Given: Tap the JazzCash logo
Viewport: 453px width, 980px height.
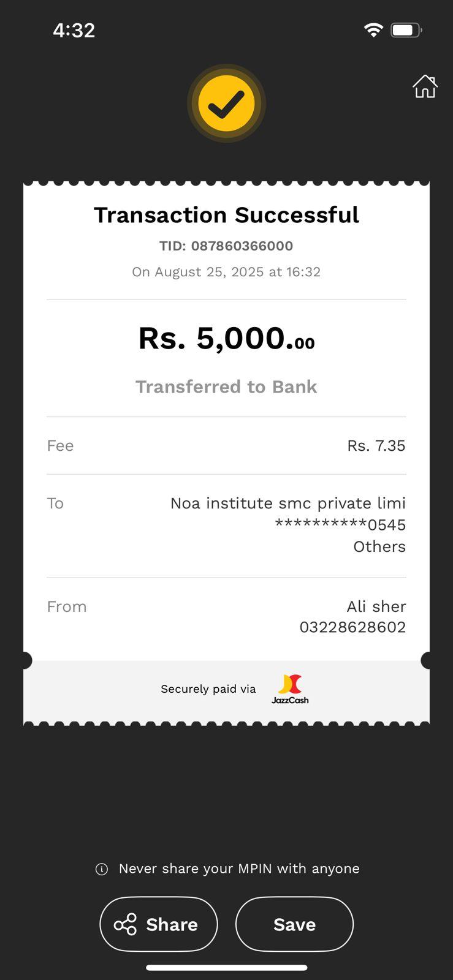Looking at the screenshot, I should pos(290,689).
